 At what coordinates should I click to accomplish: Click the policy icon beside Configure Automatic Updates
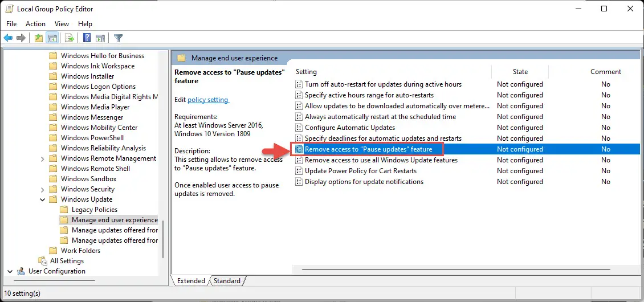[x=299, y=128]
